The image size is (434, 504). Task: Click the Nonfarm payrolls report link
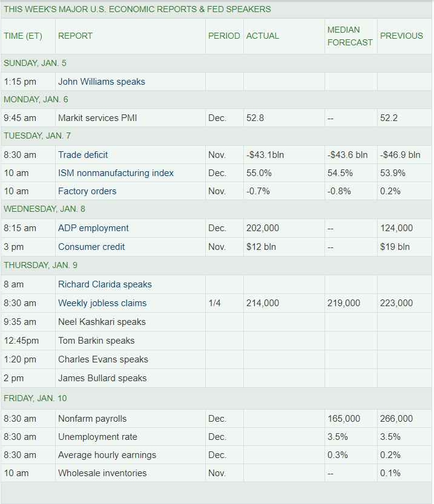point(92,419)
